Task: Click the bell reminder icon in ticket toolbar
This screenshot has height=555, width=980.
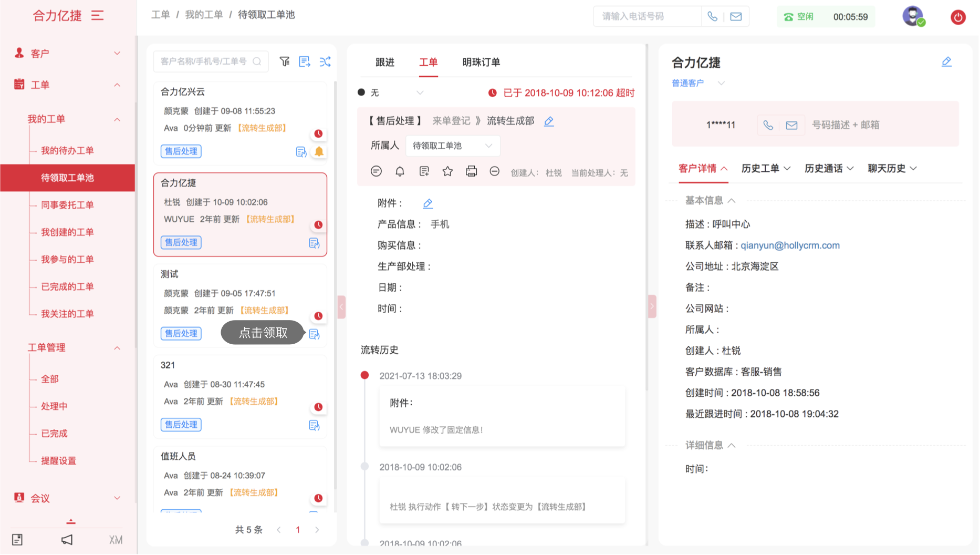Action: point(400,171)
